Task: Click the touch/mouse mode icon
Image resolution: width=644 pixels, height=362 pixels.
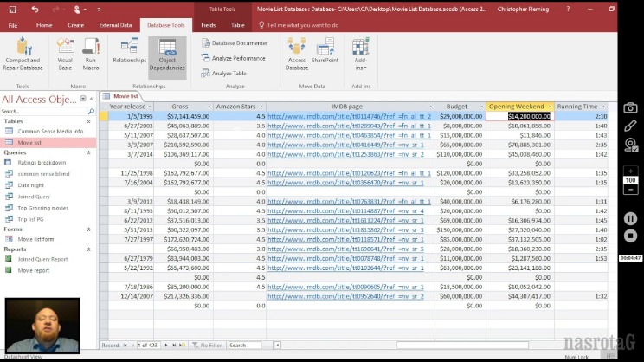Action: click(x=77, y=9)
